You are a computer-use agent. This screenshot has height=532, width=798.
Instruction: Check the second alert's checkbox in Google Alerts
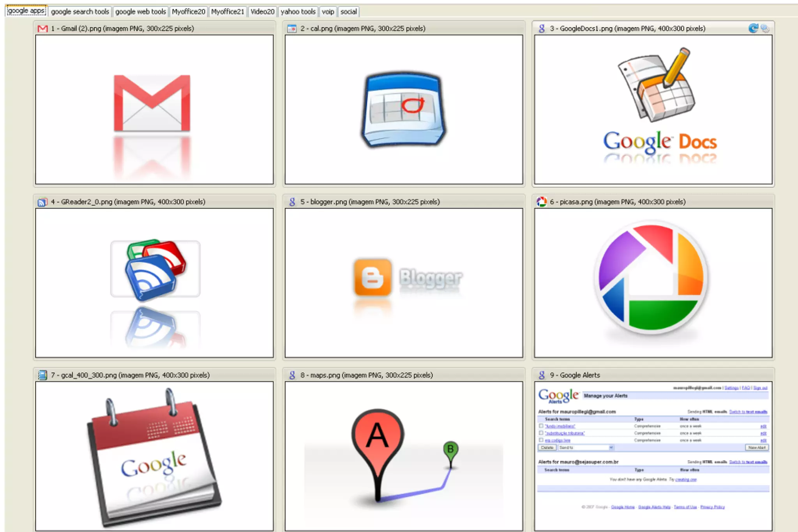click(x=541, y=433)
